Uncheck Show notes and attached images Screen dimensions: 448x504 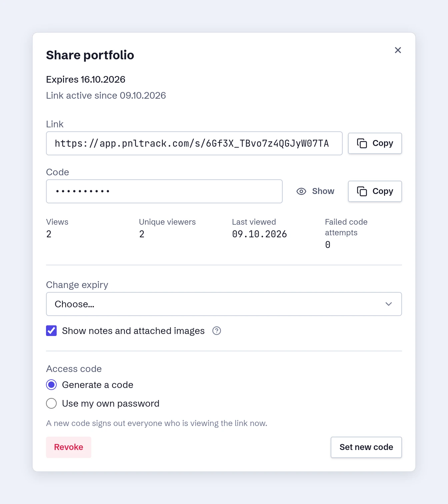point(51,331)
